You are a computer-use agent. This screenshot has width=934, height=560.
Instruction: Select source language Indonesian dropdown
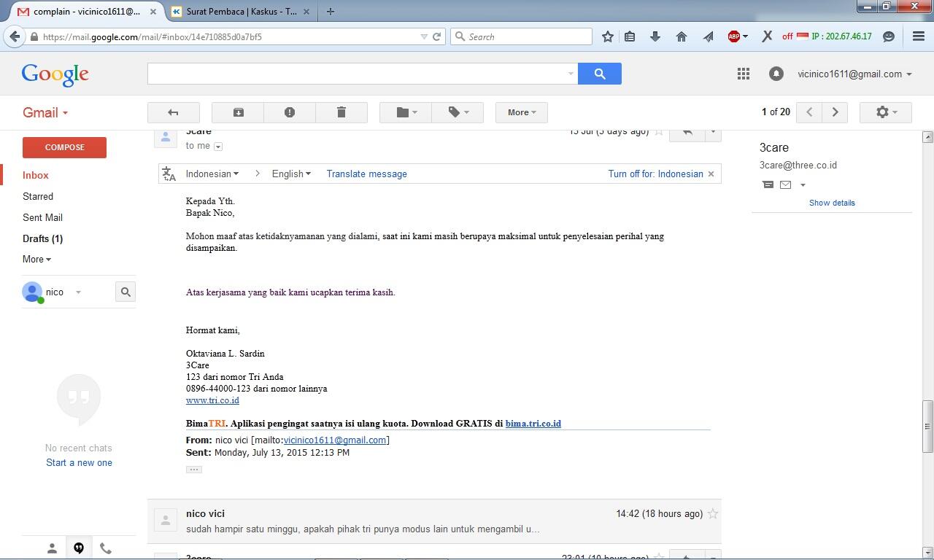coord(212,174)
